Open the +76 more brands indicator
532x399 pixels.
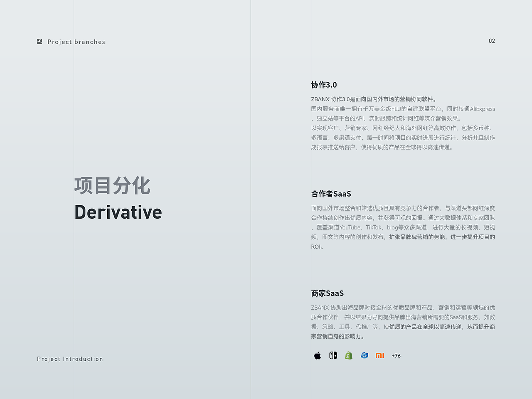(x=396, y=356)
